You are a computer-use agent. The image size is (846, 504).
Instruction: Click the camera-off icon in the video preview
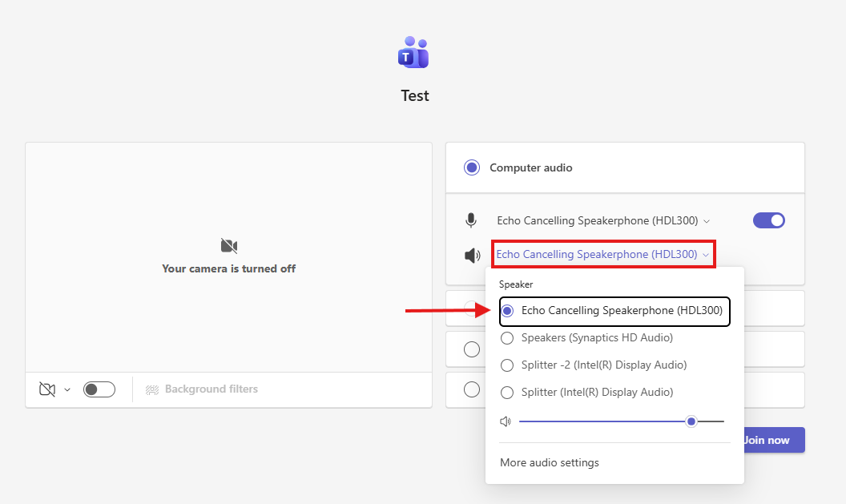(x=229, y=246)
